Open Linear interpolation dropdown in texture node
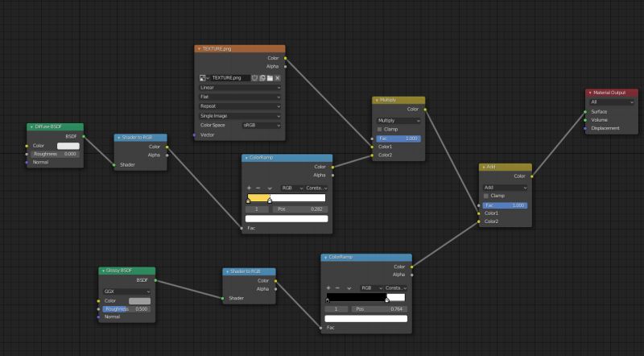This screenshot has width=644, height=356. pos(240,88)
